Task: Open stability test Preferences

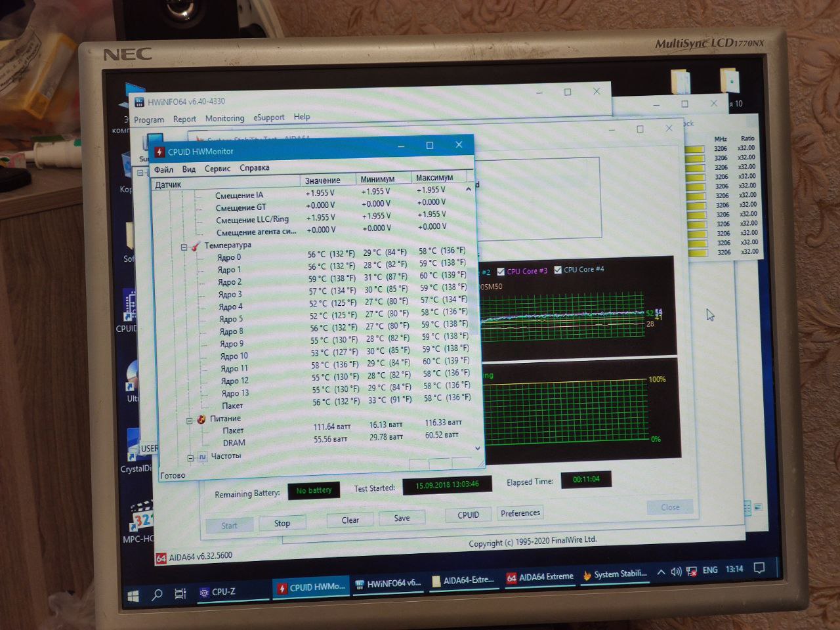Action: point(520,513)
